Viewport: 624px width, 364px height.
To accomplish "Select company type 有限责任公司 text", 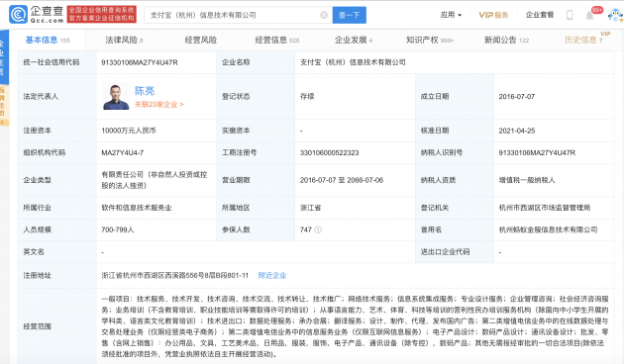I will (x=155, y=180).
